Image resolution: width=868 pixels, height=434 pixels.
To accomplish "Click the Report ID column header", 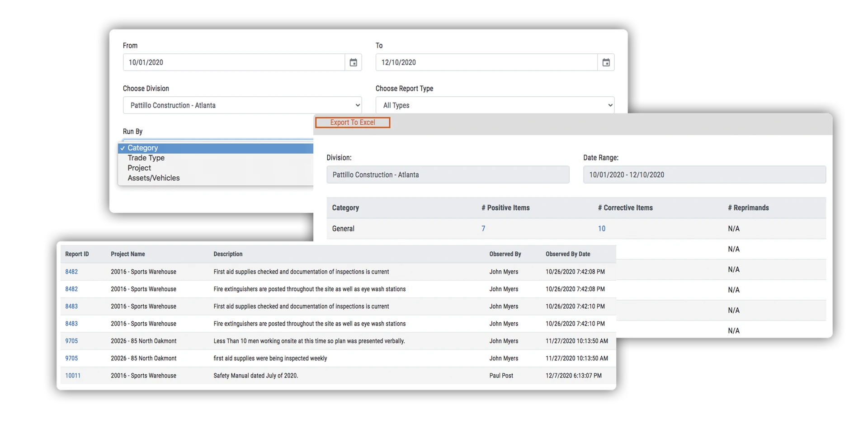I will click(77, 254).
